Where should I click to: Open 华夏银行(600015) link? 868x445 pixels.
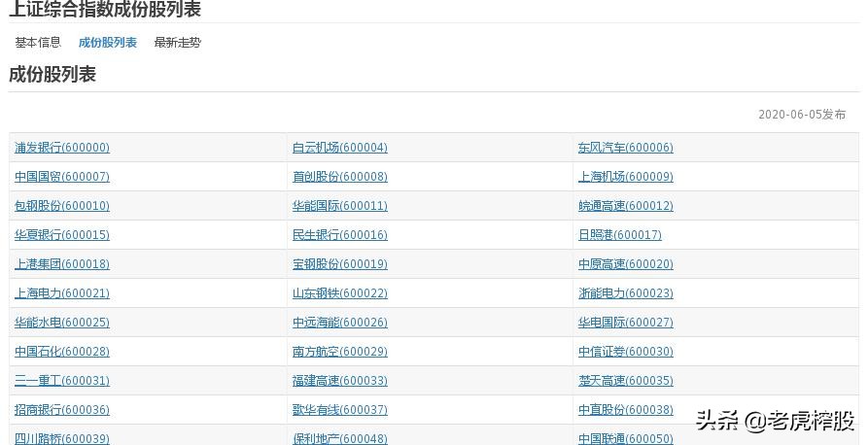(x=62, y=235)
